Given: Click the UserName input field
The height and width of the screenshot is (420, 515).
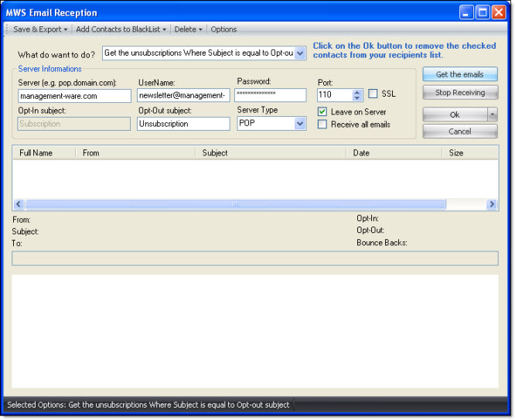Looking at the screenshot, I should (x=183, y=95).
